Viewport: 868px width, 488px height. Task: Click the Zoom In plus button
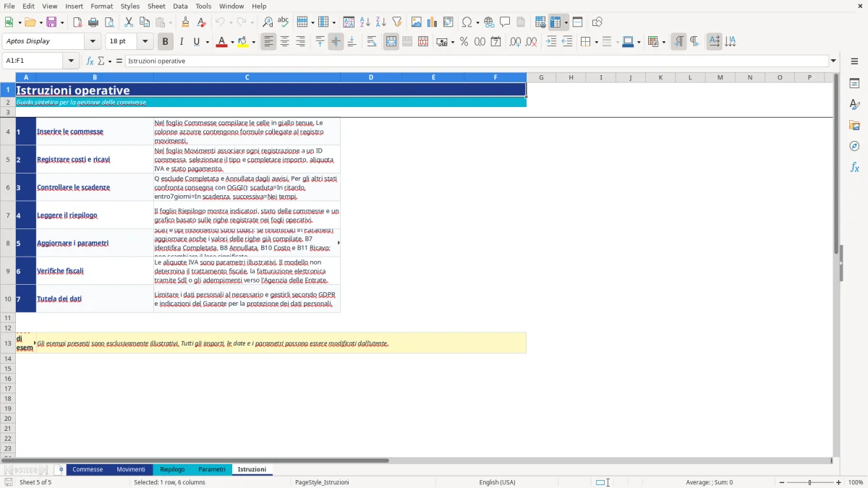pos(839,482)
